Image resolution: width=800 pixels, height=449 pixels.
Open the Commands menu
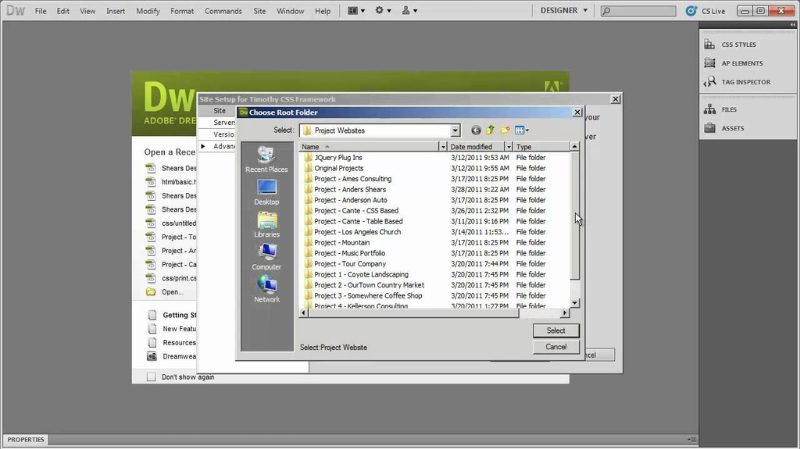(x=222, y=11)
